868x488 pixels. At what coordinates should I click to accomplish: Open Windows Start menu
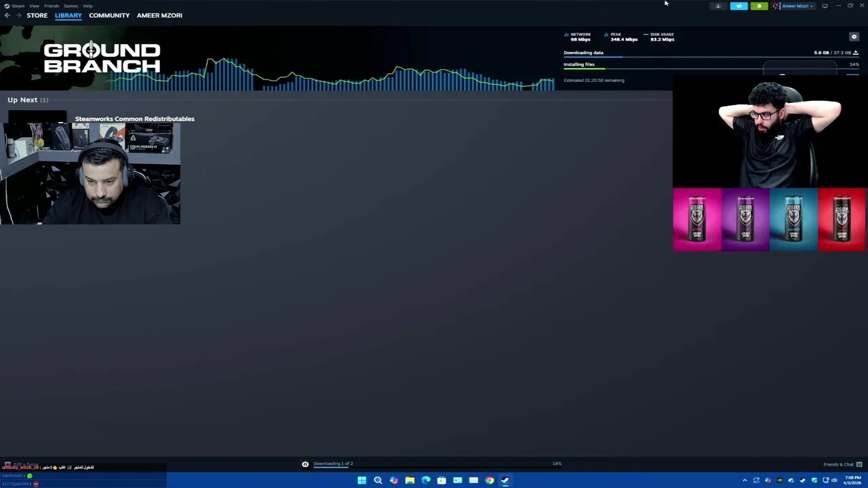[x=362, y=481]
